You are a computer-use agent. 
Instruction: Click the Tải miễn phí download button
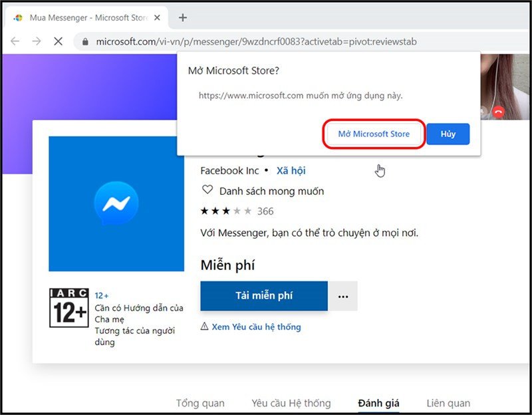pos(264,296)
